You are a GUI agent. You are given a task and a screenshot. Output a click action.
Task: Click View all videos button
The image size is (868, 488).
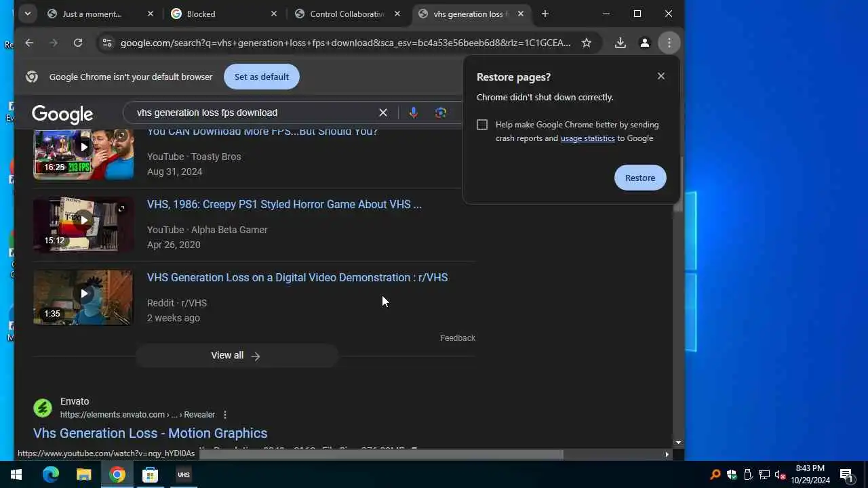(x=236, y=355)
